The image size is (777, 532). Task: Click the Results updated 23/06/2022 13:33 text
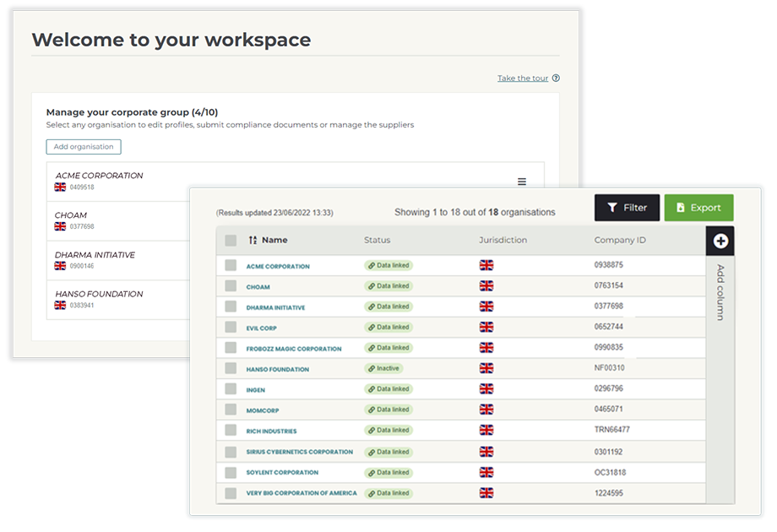(274, 213)
